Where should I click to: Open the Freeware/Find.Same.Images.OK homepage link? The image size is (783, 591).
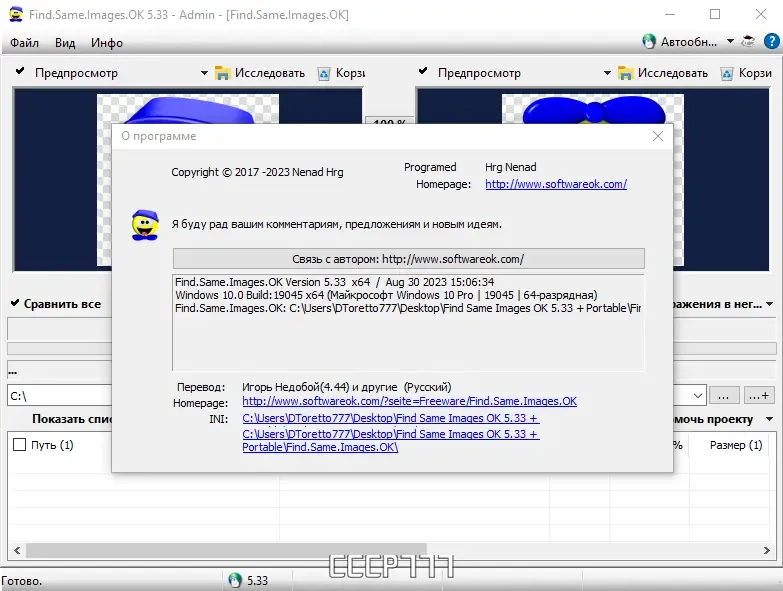pos(409,401)
